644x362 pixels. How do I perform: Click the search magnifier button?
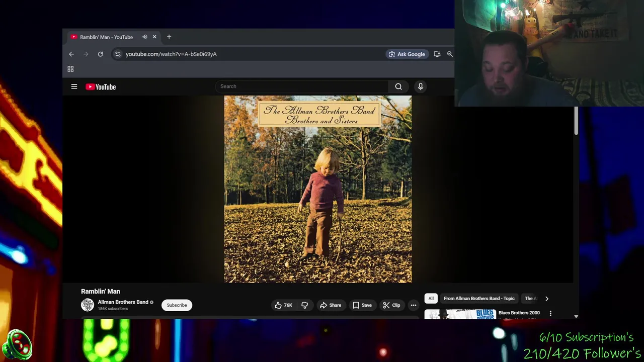pyautogui.click(x=398, y=86)
